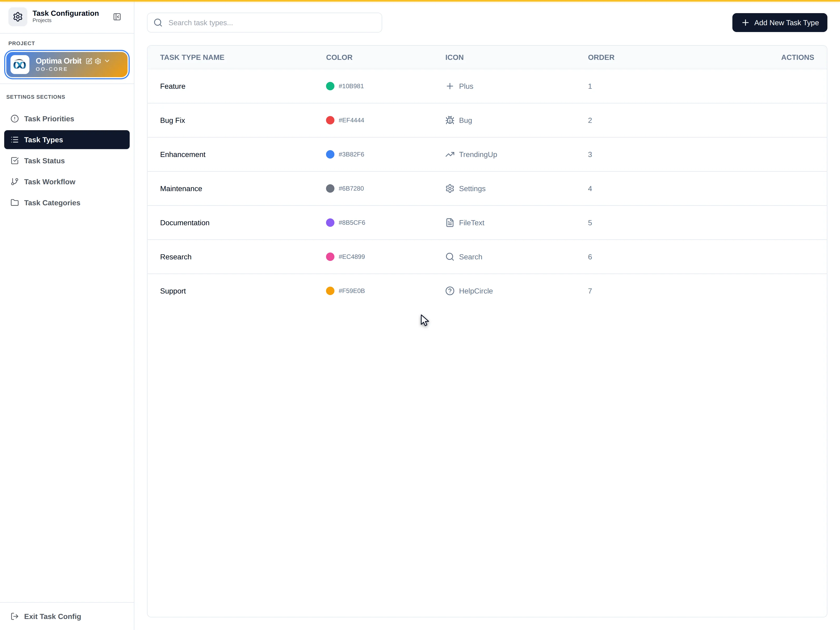
Task: Click the orange Support color swatch
Action: pyautogui.click(x=330, y=291)
